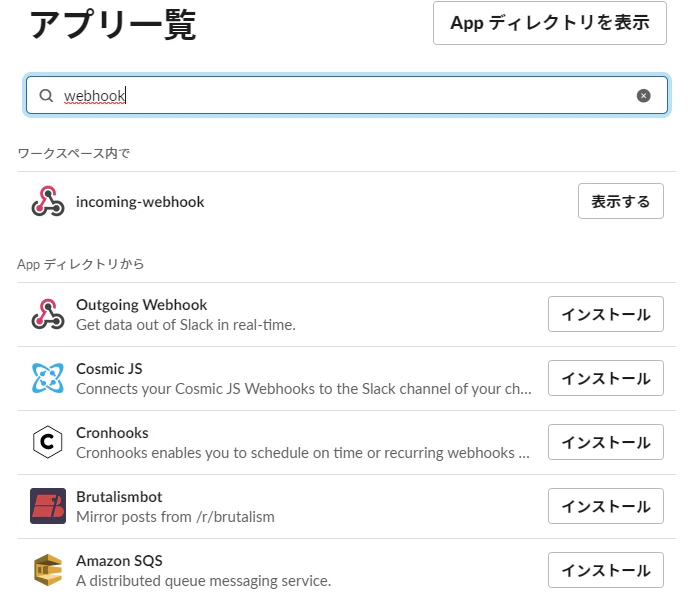Click the Cronhooks hexagon icon

(48, 442)
